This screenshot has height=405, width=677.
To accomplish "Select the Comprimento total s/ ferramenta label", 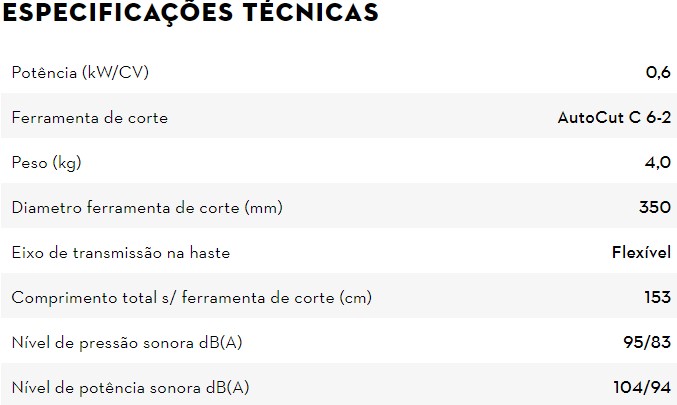I will click(192, 297).
